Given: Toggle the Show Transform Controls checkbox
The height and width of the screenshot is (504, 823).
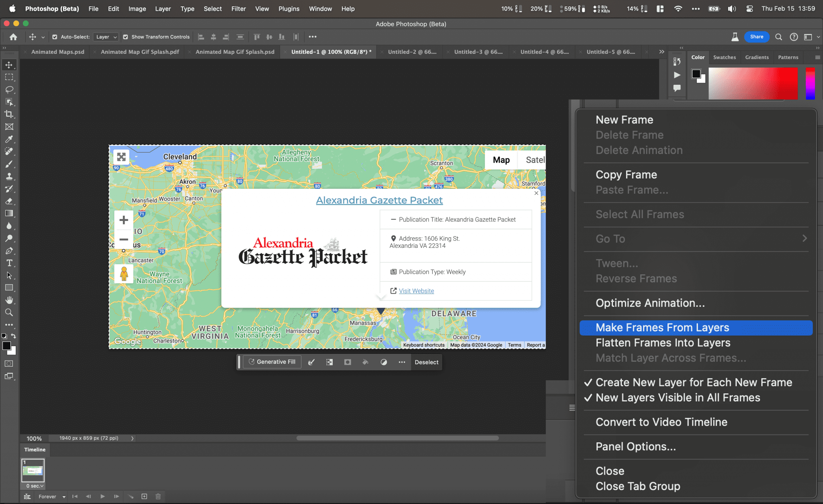Looking at the screenshot, I should pyautogui.click(x=125, y=37).
